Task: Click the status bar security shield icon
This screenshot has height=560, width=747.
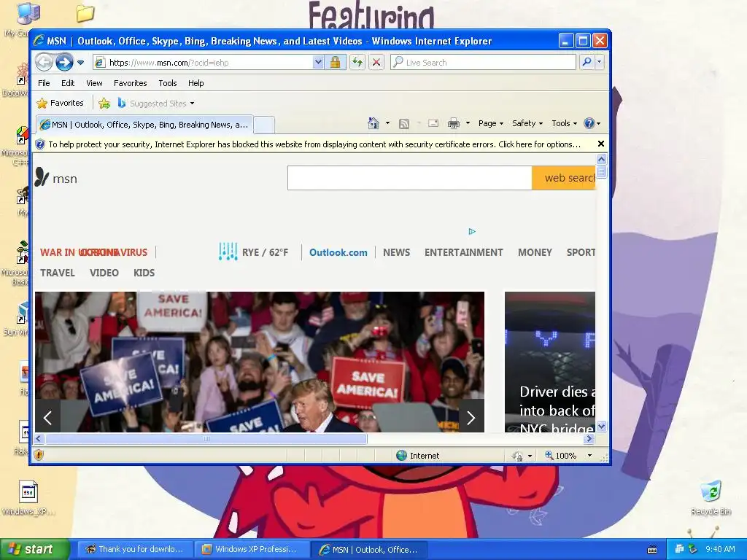Action: pyautogui.click(x=39, y=455)
